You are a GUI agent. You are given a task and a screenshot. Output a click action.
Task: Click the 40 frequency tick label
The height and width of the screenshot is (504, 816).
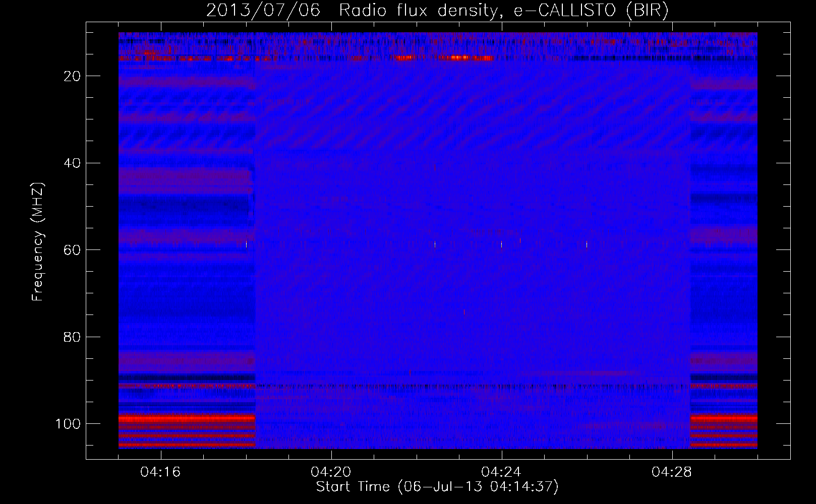click(x=72, y=163)
